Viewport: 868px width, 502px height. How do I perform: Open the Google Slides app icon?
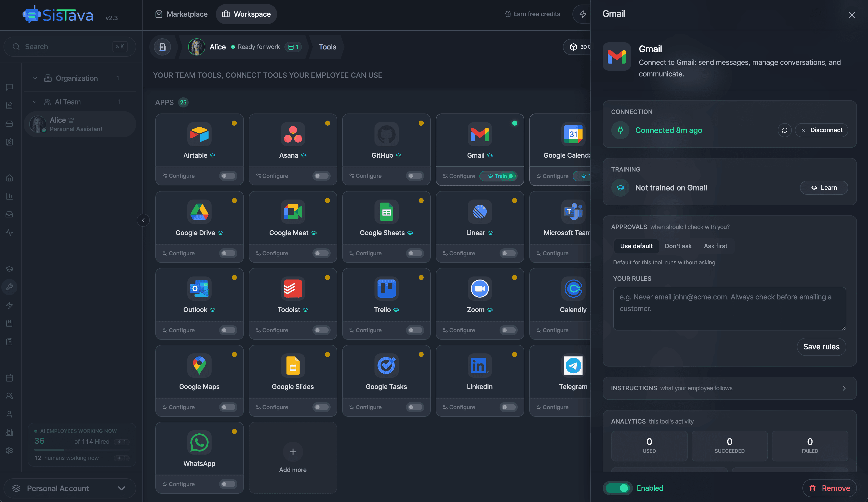tap(293, 365)
